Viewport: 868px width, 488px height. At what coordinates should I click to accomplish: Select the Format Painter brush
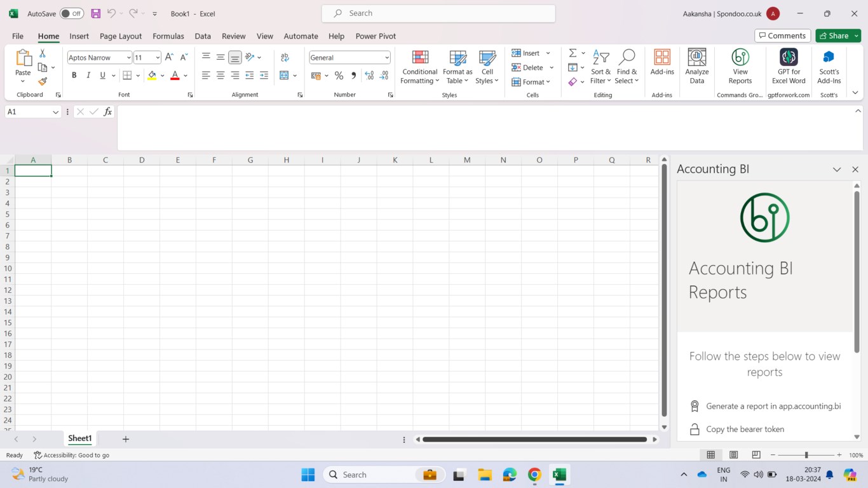43,81
